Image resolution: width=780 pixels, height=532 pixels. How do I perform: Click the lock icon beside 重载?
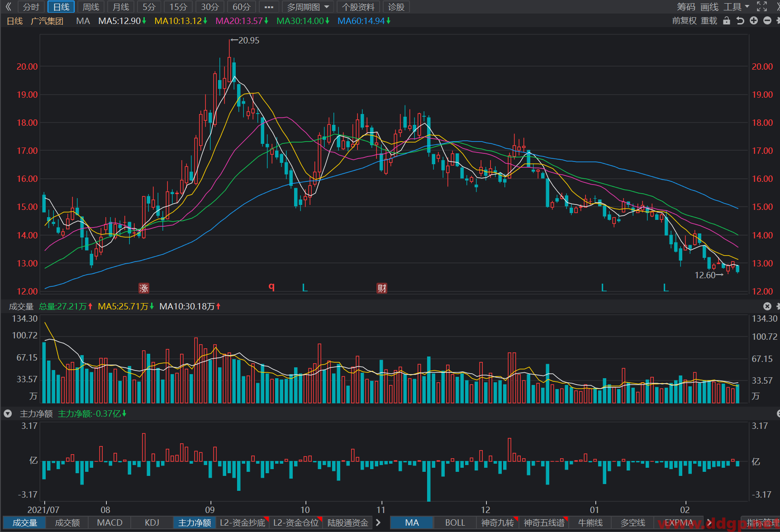[727, 21]
